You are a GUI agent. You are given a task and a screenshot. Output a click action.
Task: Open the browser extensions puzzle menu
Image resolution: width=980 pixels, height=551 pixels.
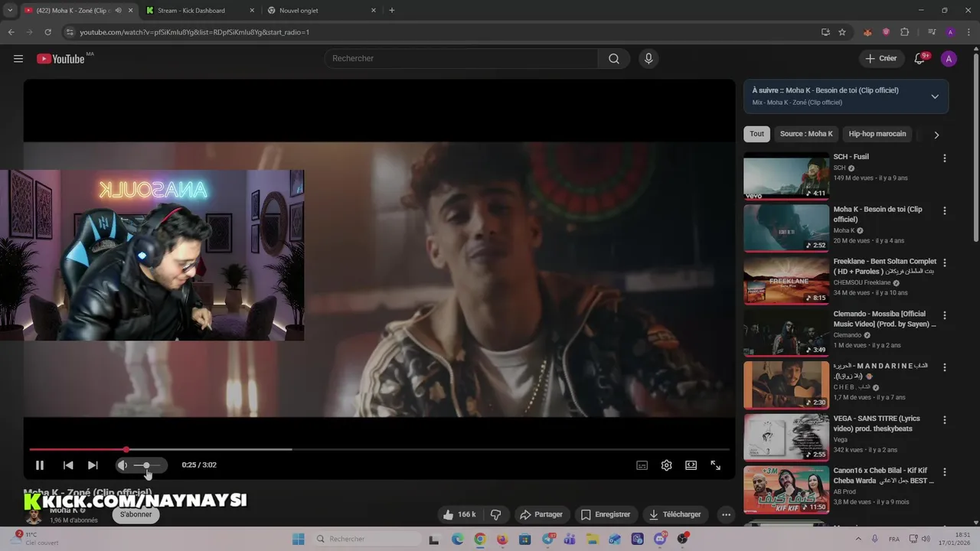[905, 32]
